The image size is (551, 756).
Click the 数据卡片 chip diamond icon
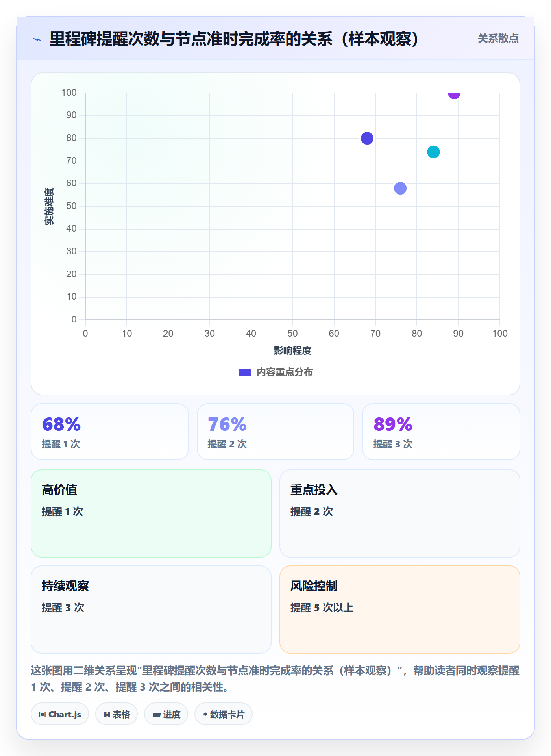205,714
